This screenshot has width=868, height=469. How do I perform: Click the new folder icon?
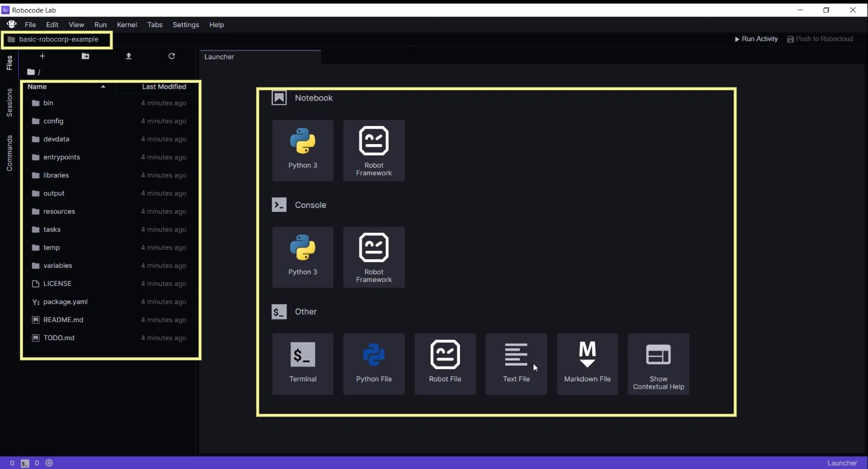85,56
